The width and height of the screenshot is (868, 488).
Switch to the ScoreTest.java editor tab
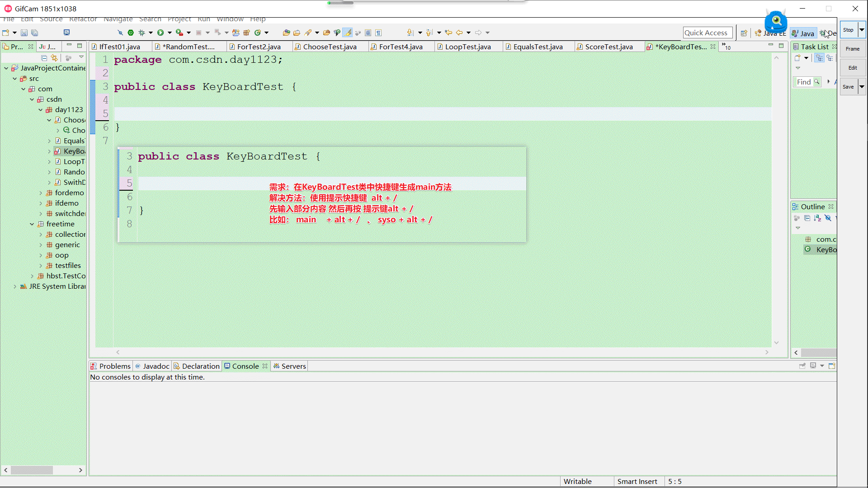(609, 47)
